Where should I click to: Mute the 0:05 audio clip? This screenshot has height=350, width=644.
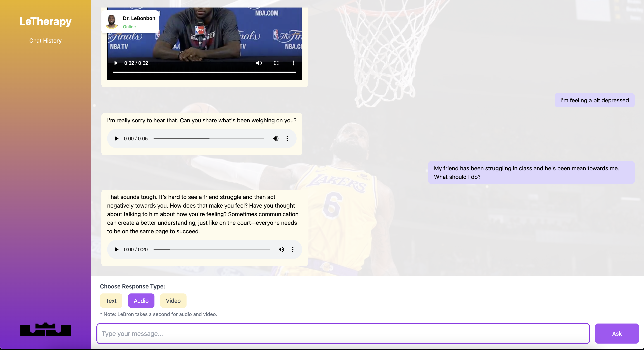(x=275, y=138)
